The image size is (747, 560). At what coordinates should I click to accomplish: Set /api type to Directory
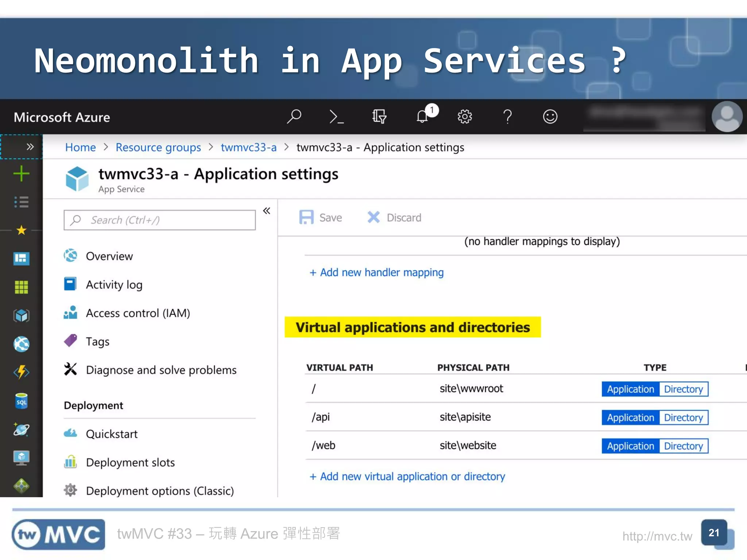(x=684, y=417)
